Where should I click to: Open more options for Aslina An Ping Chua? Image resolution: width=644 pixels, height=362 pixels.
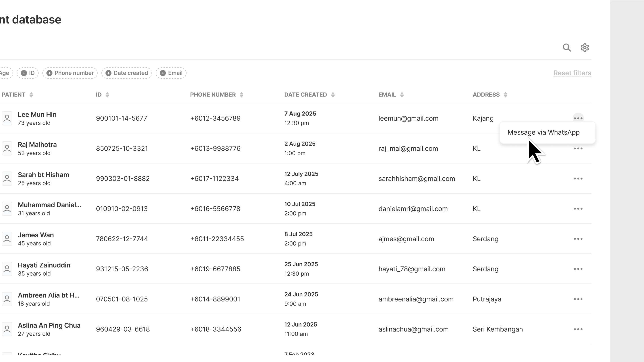(578, 329)
